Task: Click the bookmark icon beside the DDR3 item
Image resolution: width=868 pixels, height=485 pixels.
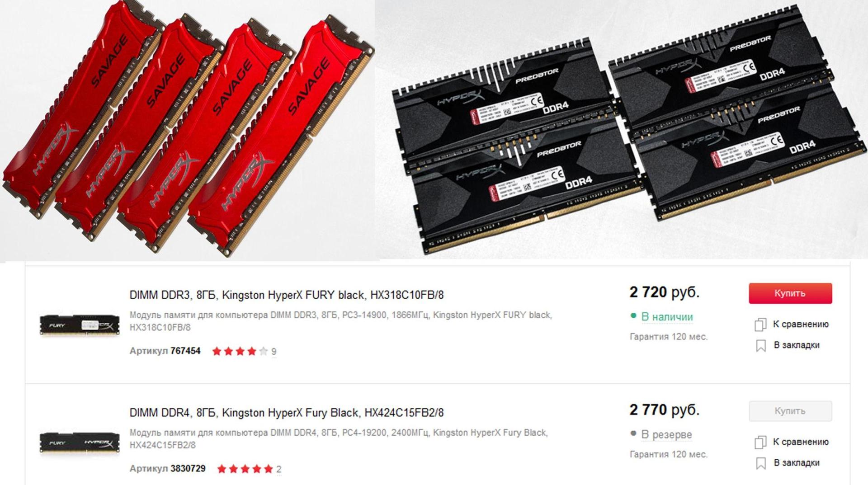Action: click(x=761, y=345)
